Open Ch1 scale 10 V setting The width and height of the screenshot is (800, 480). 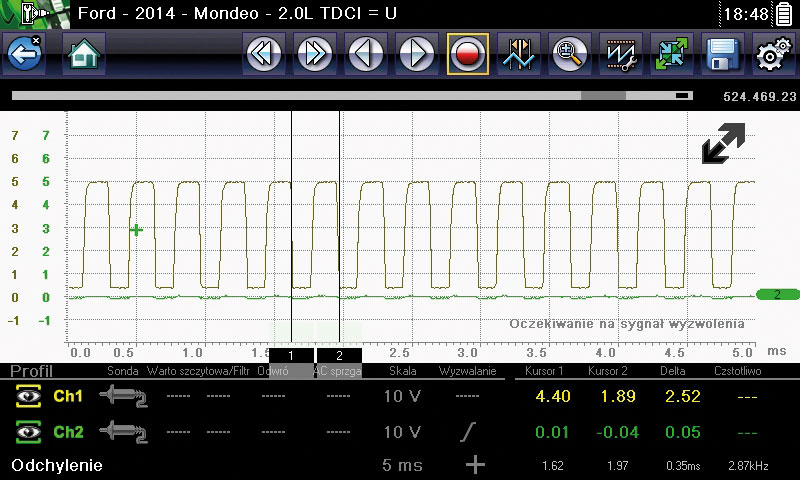(402, 397)
